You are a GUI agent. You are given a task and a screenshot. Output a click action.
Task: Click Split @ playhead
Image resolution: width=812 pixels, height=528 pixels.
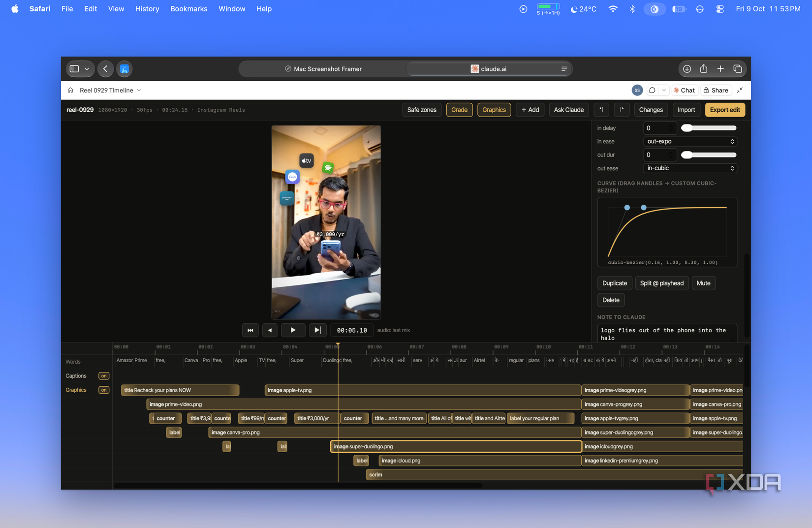pos(662,283)
